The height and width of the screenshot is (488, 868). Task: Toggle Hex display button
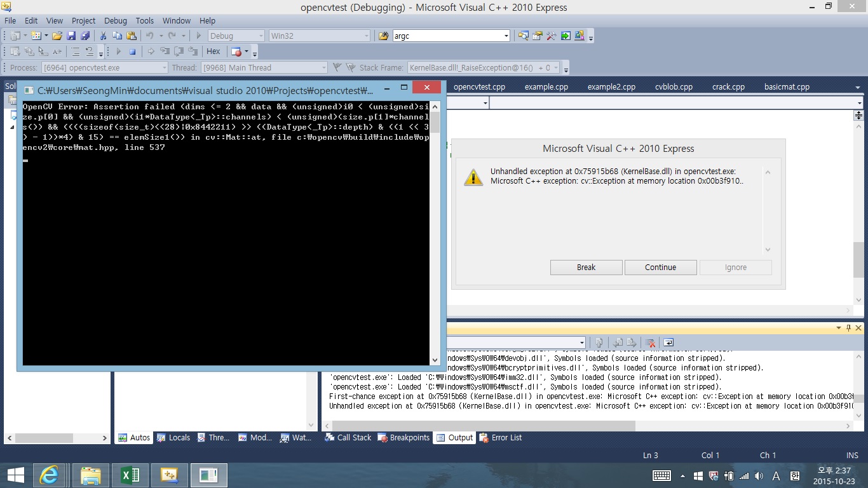tap(214, 51)
